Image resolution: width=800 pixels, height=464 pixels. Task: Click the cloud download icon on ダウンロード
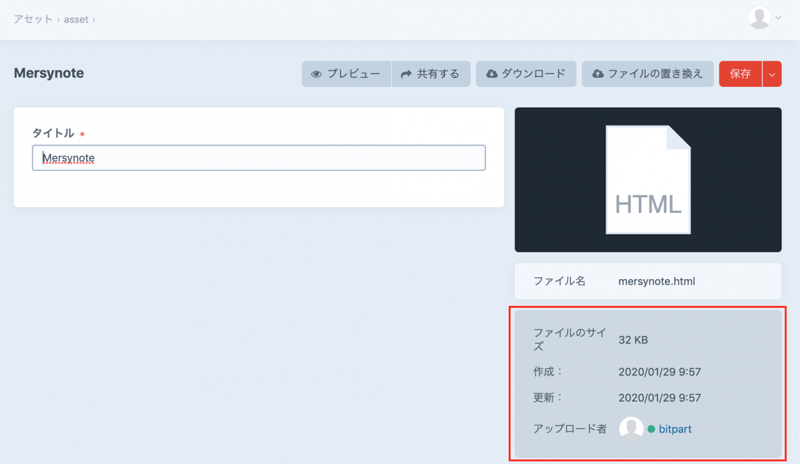491,74
